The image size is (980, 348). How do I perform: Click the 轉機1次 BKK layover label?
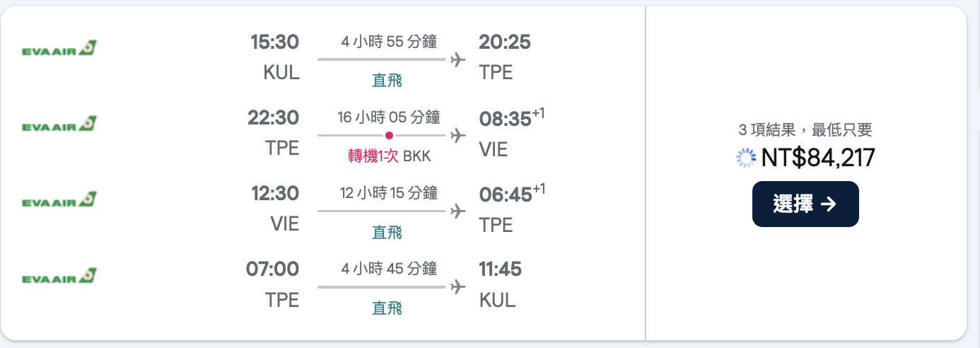[x=390, y=156]
